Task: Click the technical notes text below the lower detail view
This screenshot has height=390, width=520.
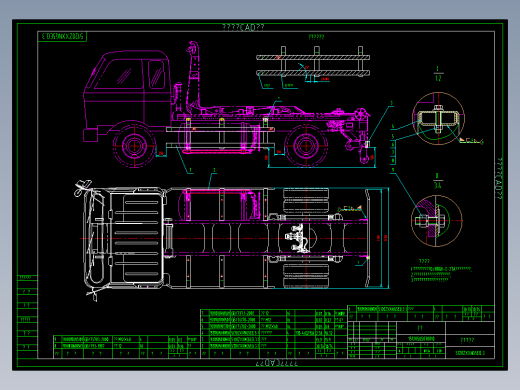Action: (x=442, y=272)
